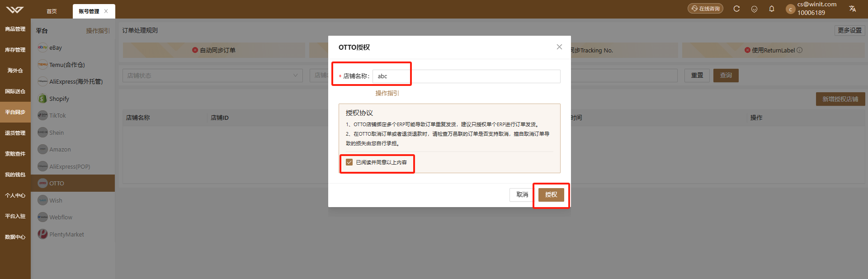The image size is (868, 279).
Task: Open the eBay platform icon
Action: click(42, 47)
